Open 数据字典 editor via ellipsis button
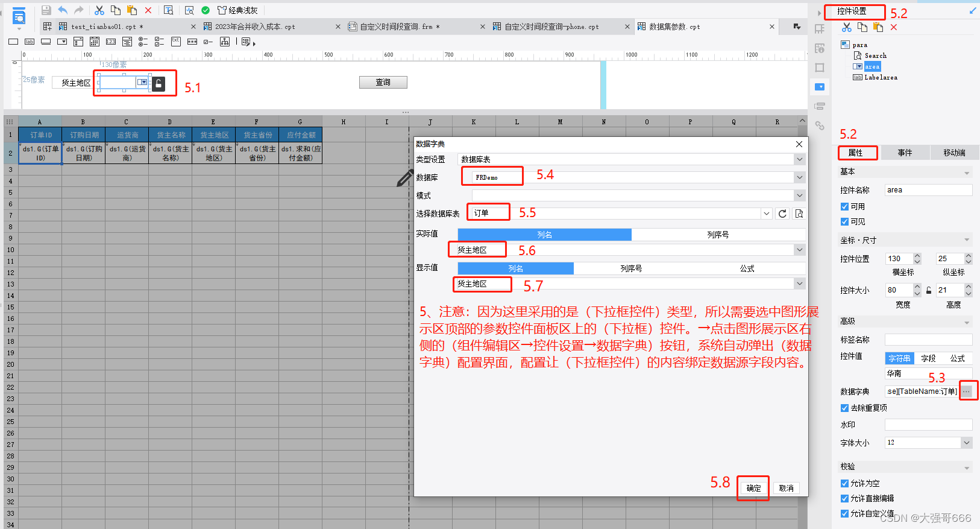Screen dimensions: 980x529 coord(966,391)
